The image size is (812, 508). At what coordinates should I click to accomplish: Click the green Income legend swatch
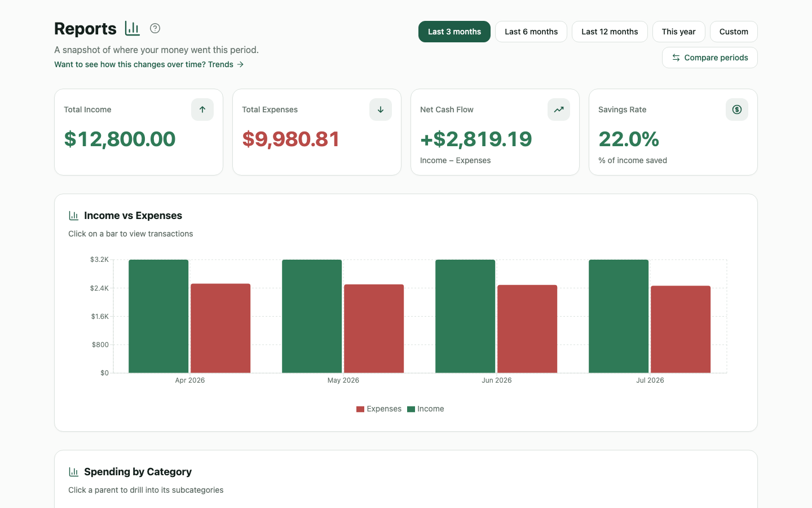click(x=411, y=409)
